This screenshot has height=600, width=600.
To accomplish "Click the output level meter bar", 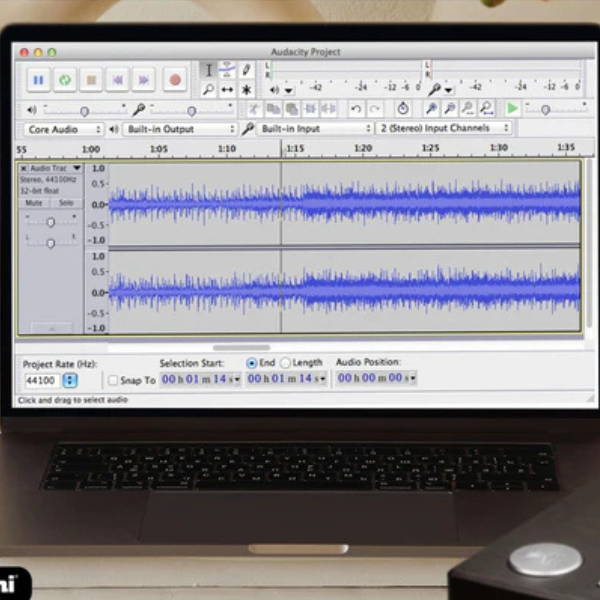I will tap(346, 70).
